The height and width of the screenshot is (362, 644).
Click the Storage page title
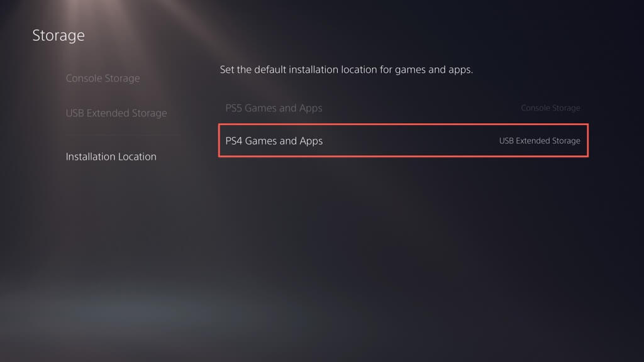(x=58, y=35)
